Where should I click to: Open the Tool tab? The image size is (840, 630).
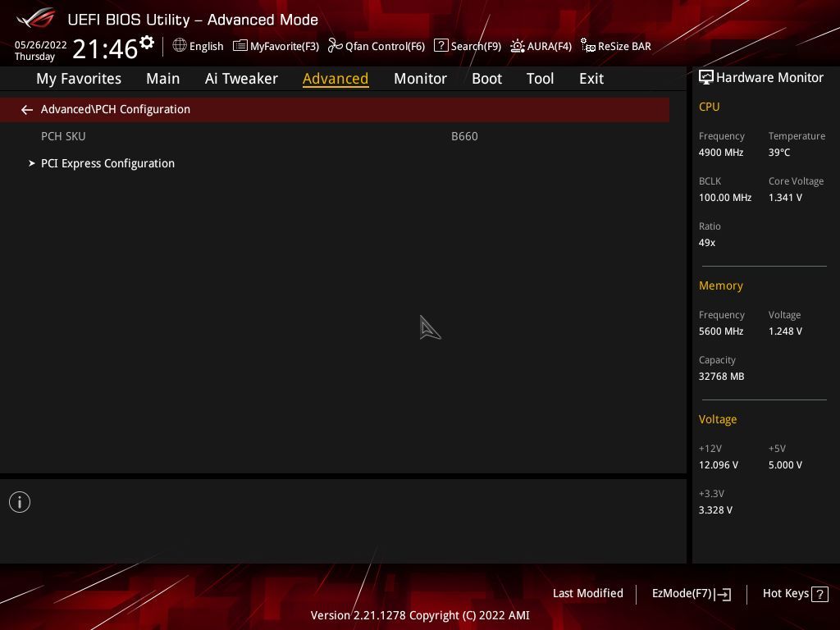point(540,79)
